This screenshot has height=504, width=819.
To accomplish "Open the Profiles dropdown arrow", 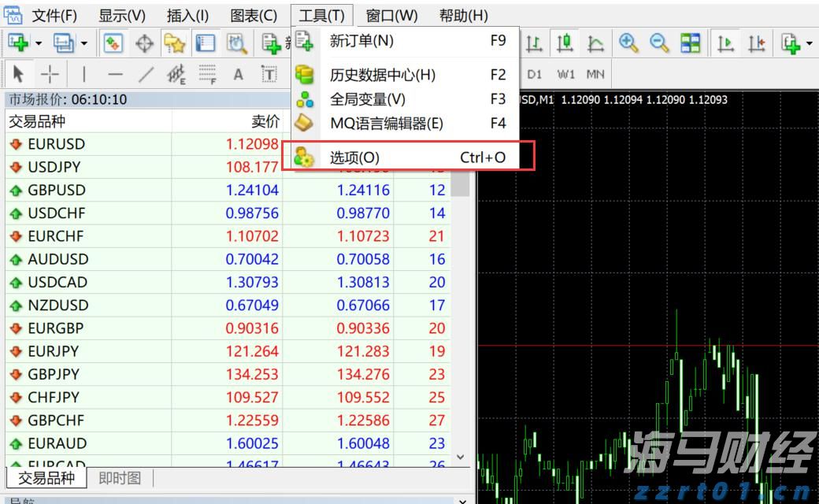I will [83, 43].
